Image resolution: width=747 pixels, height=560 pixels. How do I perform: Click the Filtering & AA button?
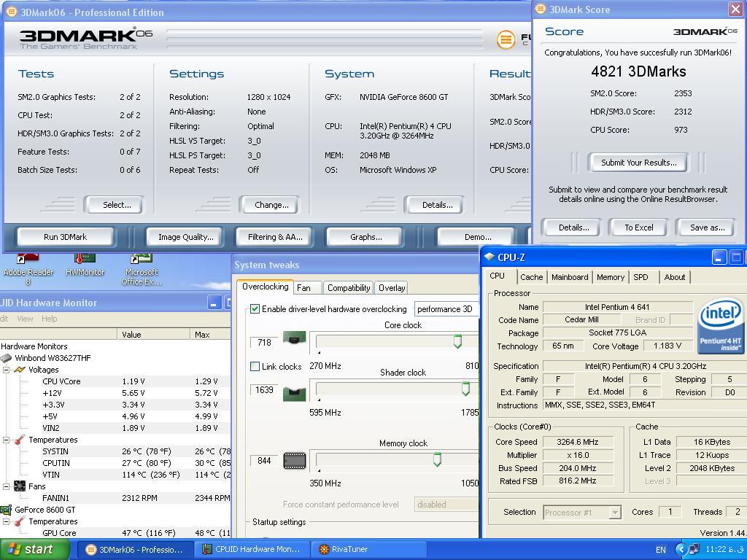click(x=275, y=237)
